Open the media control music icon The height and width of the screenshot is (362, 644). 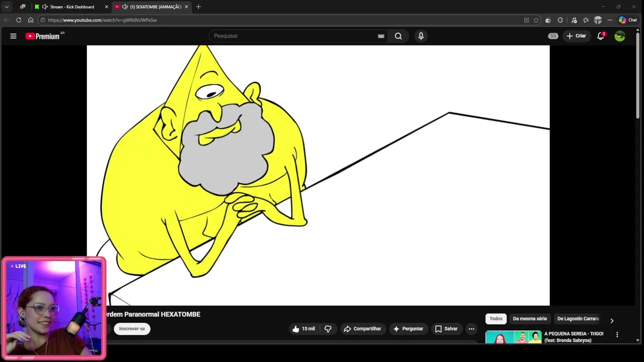coord(574,20)
